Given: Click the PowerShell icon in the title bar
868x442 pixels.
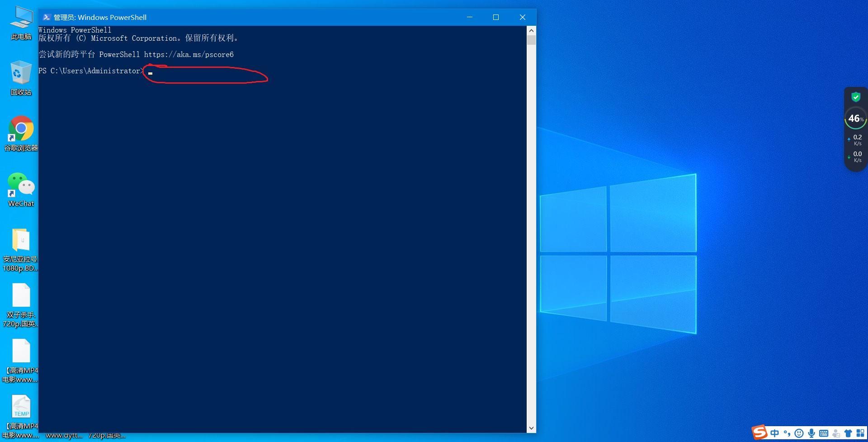Looking at the screenshot, I should tap(46, 17).
